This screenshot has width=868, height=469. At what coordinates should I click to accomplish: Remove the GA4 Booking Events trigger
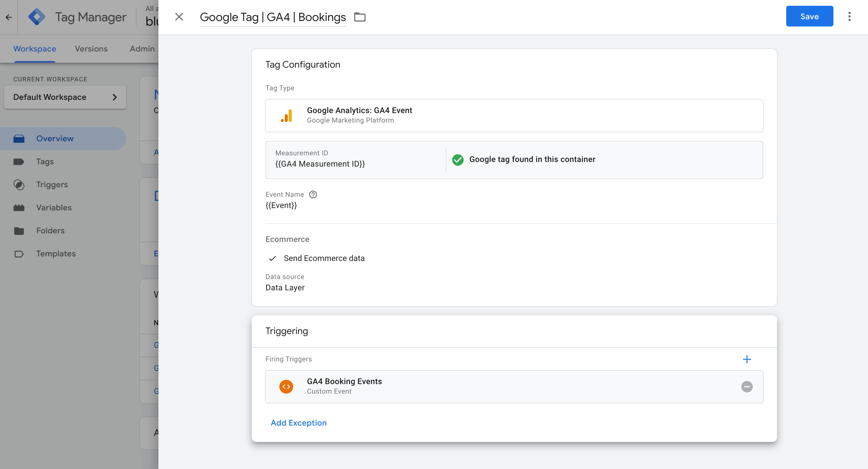[747, 386]
